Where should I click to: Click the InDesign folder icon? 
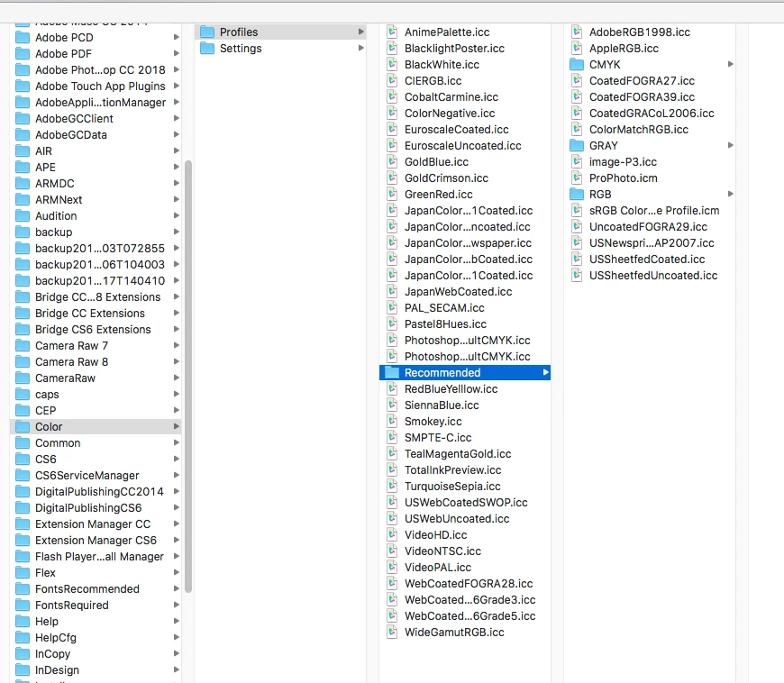23,669
